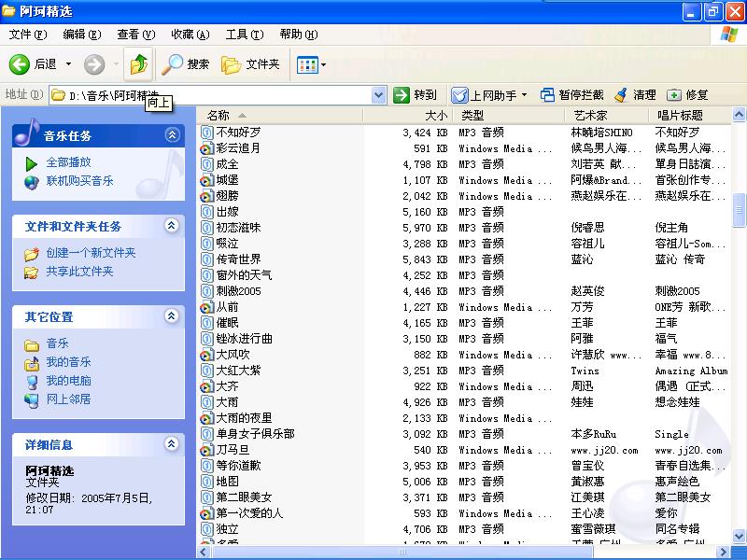This screenshot has width=747, height=560.
Task: Click the 修复 toolbar icon
Action: tap(674, 95)
